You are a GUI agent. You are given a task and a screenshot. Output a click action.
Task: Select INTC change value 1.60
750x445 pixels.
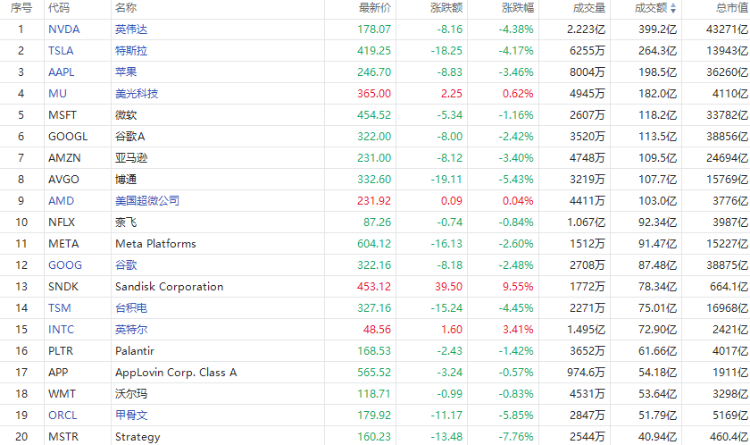coord(452,330)
